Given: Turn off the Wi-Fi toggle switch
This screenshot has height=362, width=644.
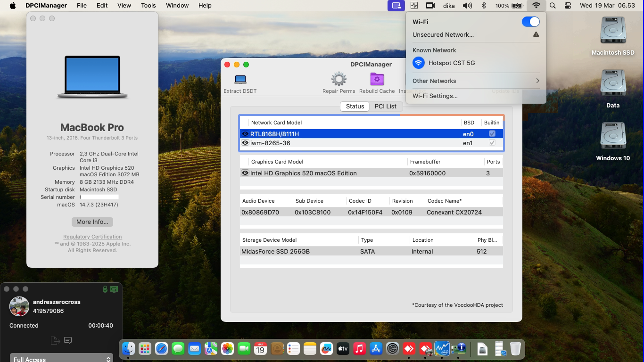Looking at the screenshot, I should tap(530, 22).
